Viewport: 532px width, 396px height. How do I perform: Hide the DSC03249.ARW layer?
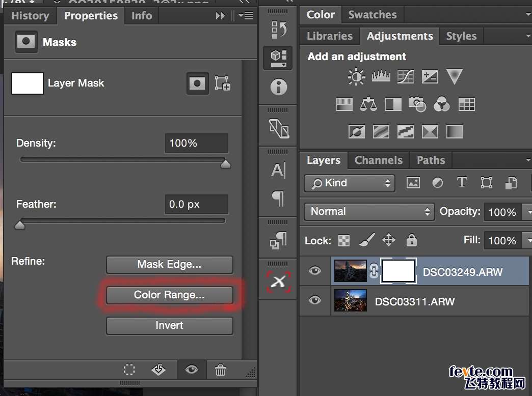tap(315, 271)
